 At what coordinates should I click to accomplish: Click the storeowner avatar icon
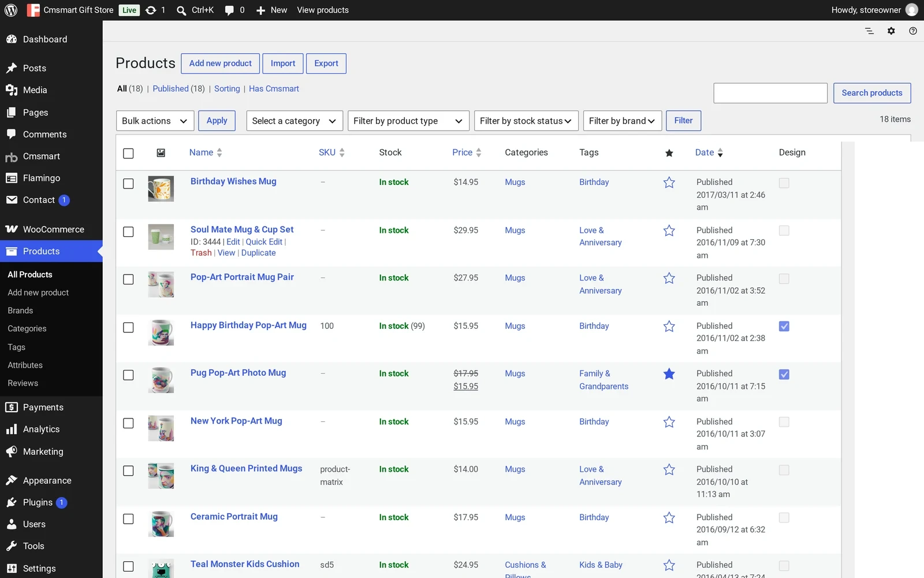click(912, 10)
